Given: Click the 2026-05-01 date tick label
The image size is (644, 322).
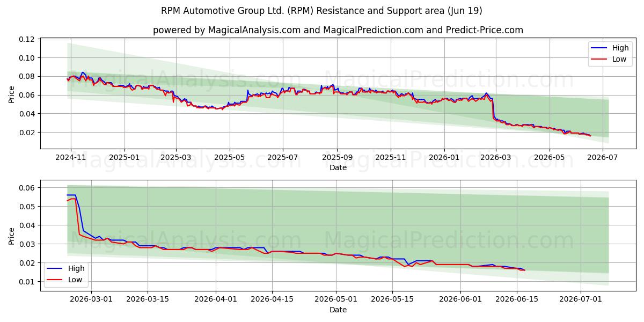Looking at the screenshot, I should click(x=337, y=299).
